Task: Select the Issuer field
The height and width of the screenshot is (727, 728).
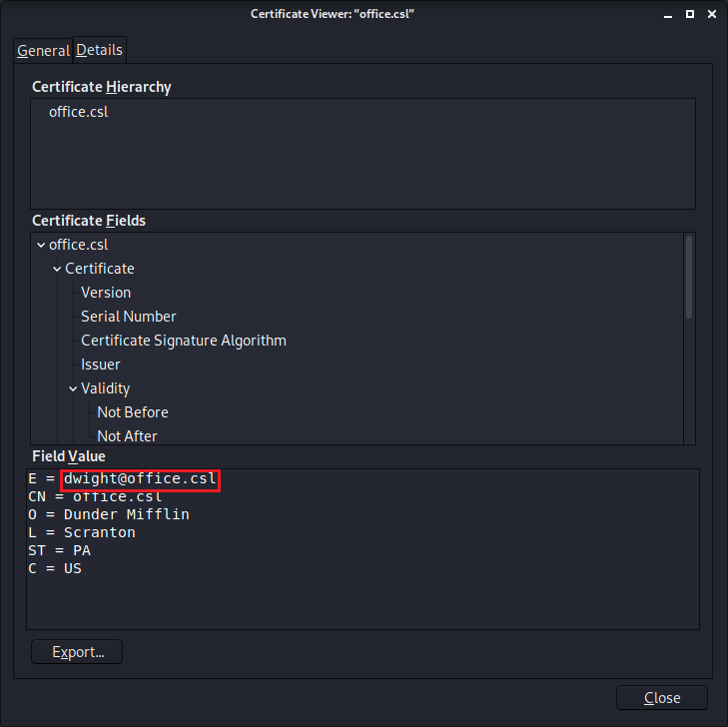Action: click(100, 364)
